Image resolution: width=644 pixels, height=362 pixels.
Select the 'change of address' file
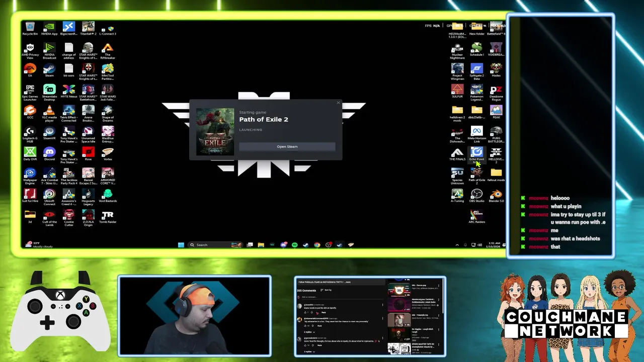coord(69,51)
